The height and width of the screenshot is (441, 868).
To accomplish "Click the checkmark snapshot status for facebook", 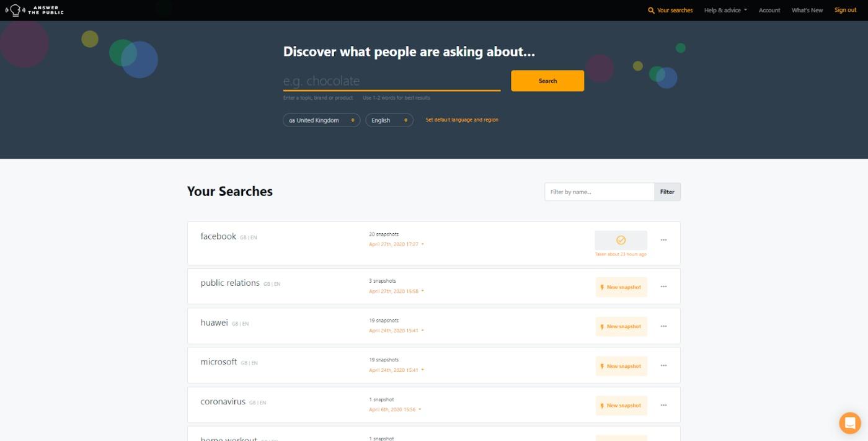I will [621, 240].
